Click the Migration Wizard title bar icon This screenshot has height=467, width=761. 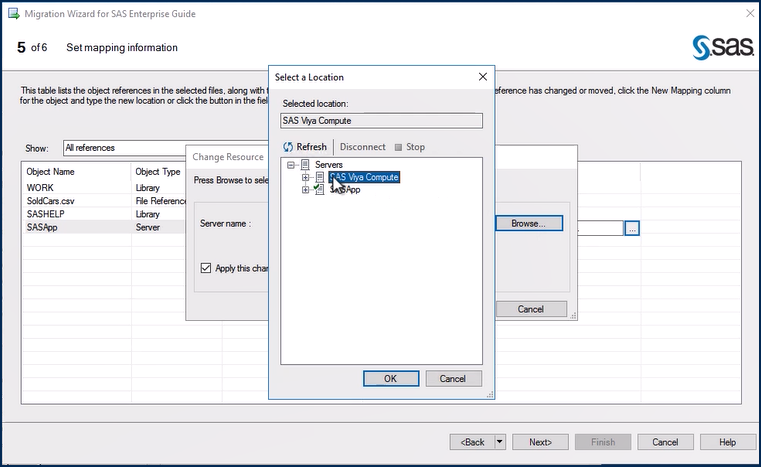pos(14,14)
